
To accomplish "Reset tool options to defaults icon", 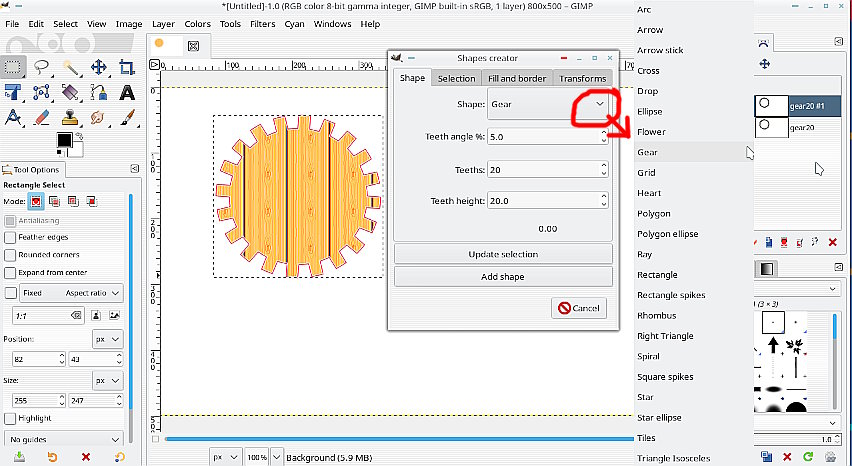I will 120,457.
